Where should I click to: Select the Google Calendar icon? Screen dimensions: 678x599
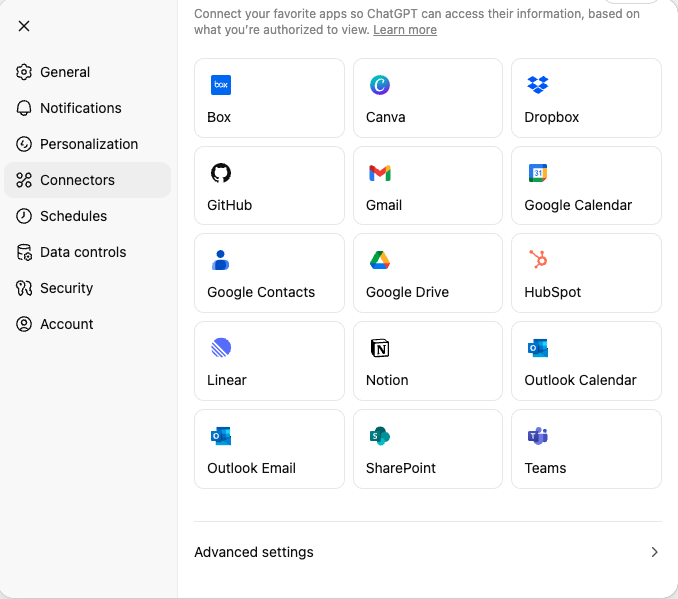(538, 173)
